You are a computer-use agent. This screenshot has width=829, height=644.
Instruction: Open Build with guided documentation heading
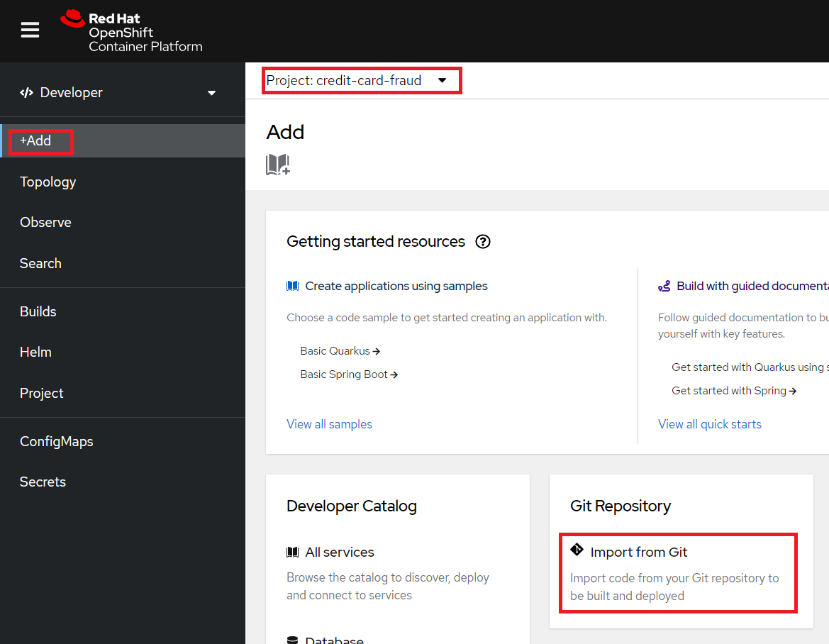pos(753,286)
